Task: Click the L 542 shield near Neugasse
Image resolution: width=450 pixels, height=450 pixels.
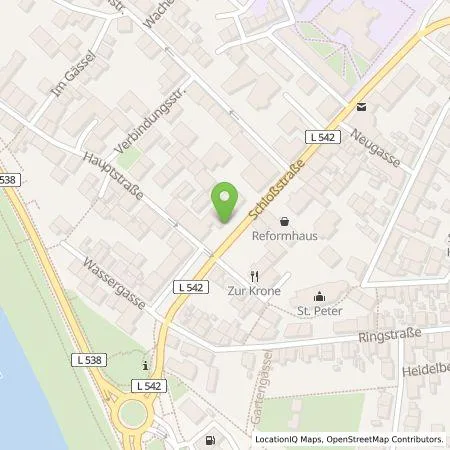Action: (323, 137)
